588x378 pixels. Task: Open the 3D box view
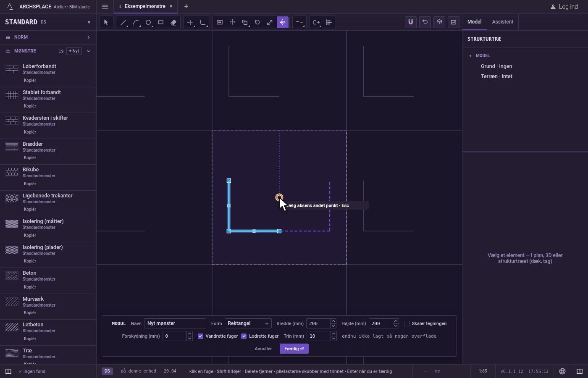click(439, 22)
